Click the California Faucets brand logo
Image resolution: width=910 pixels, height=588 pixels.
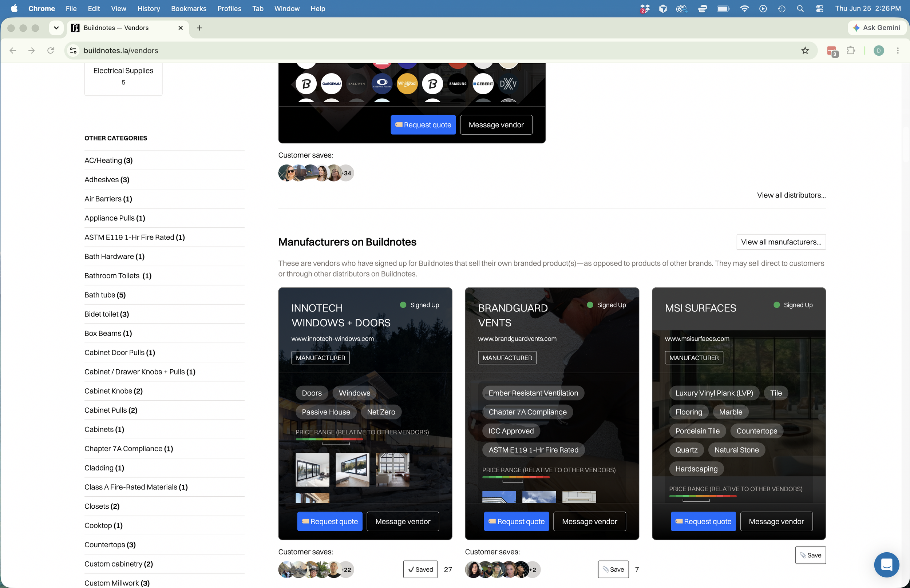click(382, 84)
